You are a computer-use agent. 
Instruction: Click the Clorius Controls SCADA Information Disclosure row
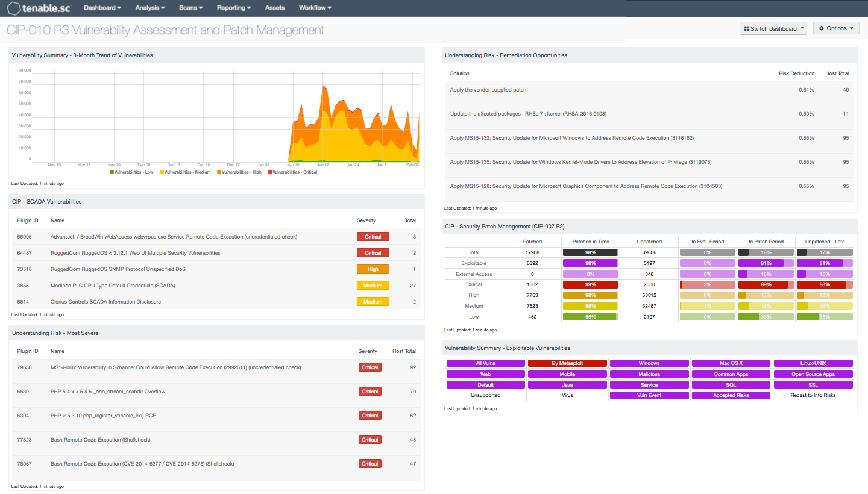[216, 302]
